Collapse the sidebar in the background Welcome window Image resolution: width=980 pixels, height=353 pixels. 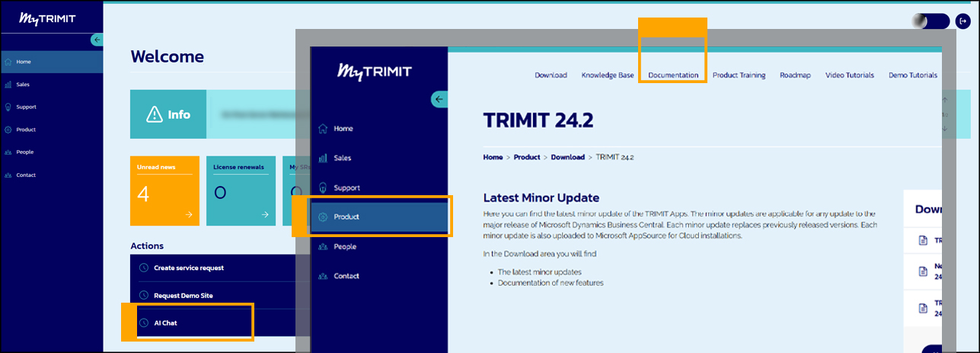click(96, 40)
